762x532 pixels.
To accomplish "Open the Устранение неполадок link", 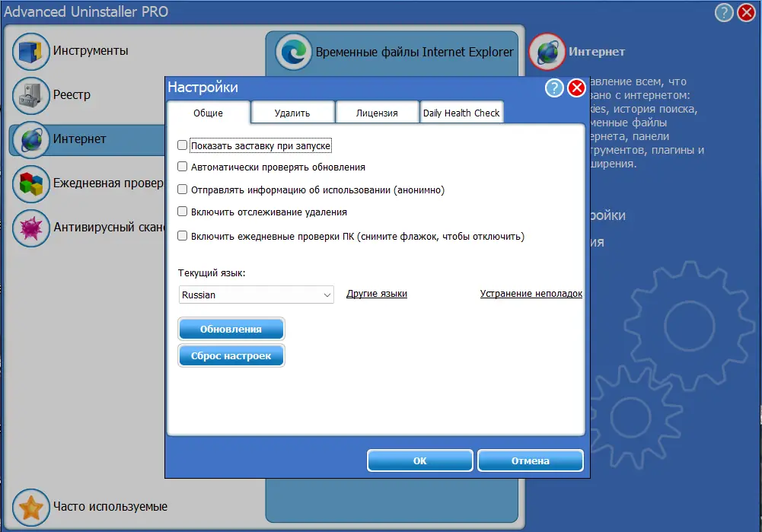I will pos(531,294).
